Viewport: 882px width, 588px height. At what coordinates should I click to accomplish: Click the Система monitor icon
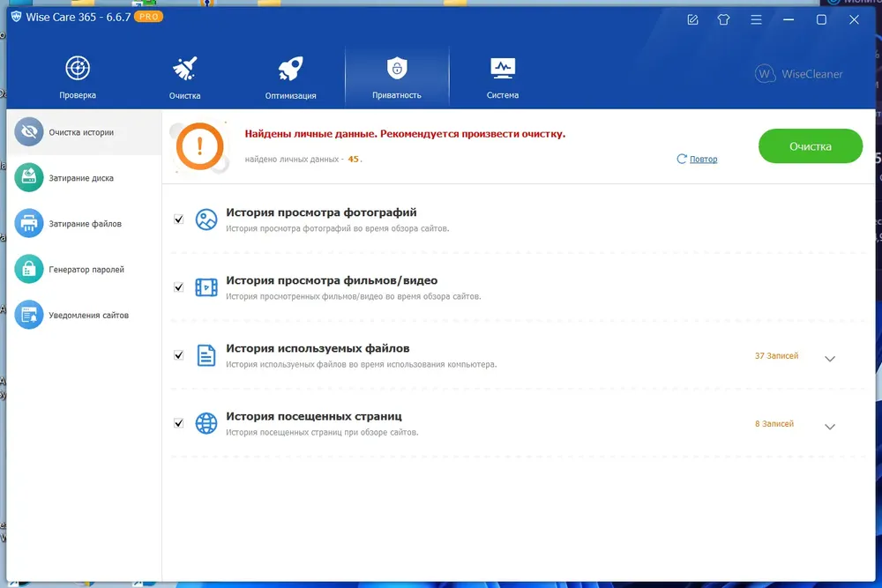[503, 69]
